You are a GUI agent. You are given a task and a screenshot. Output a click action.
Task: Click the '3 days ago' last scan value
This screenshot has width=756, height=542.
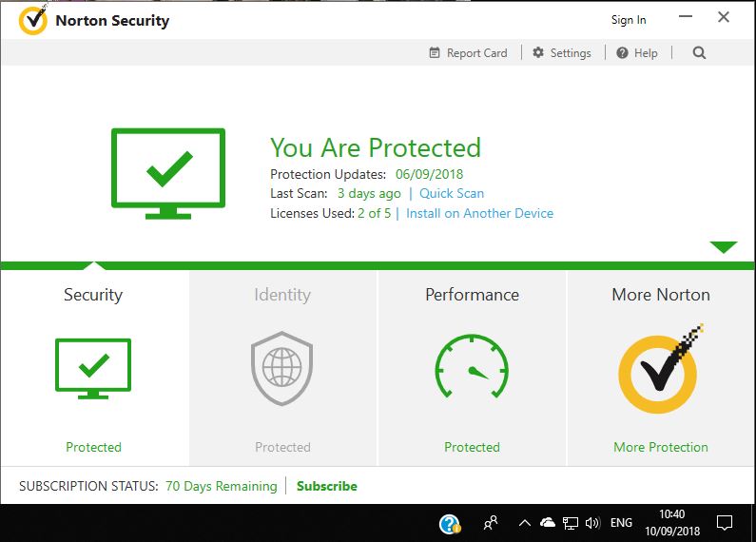click(369, 193)
